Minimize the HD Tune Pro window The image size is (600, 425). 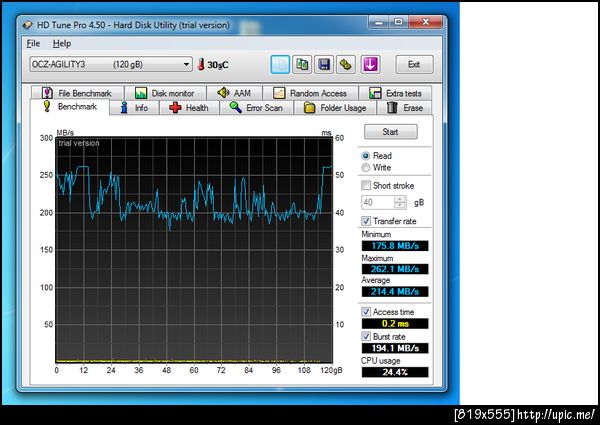(x=379, y=22)
